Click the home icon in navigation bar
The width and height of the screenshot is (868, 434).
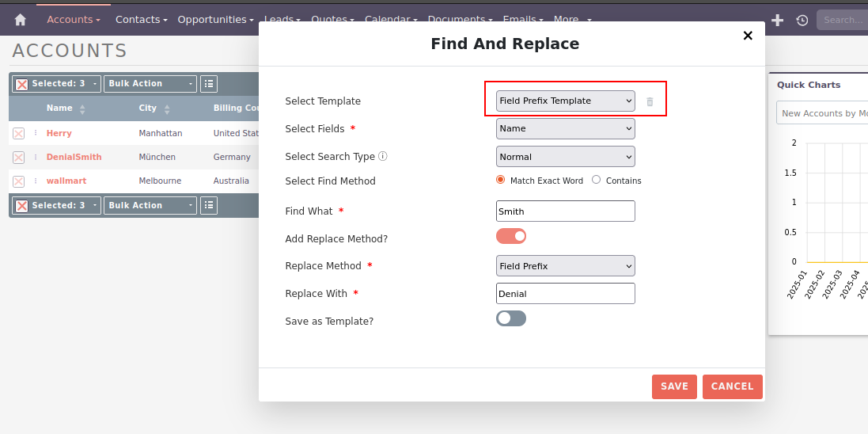[x=21, y=20]
